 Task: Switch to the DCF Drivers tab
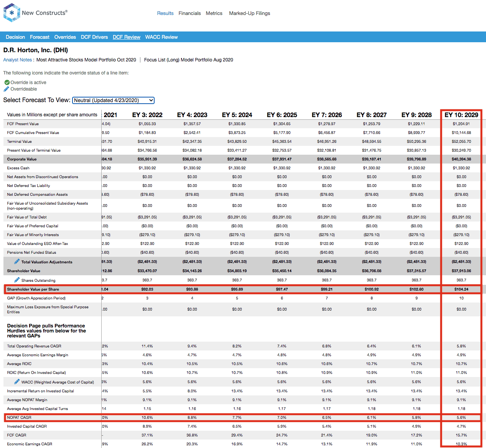pyautogui.click(x=94, y=37)
